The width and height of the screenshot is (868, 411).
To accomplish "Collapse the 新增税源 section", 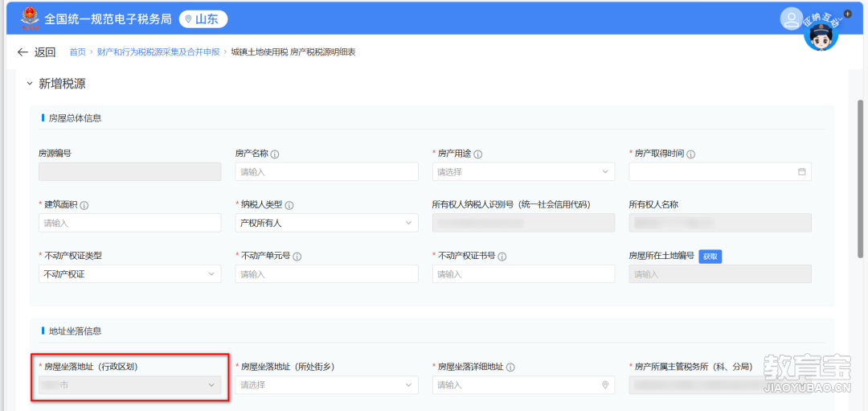I will 30,84.
